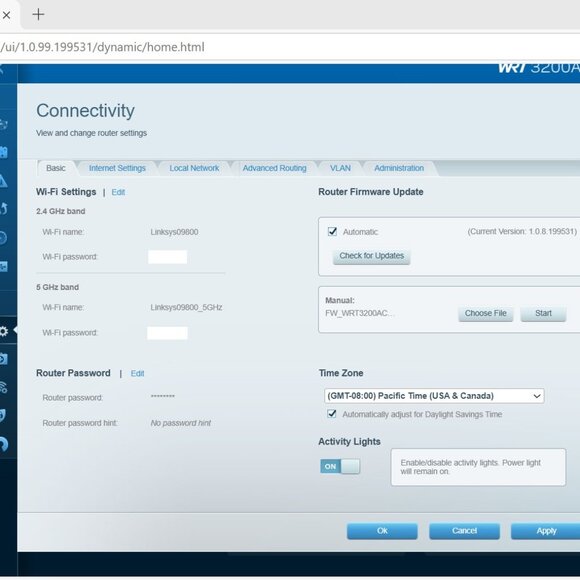Edit the Router Password
This screenshot has height=580, width=580.
click(x=138, y=374)
